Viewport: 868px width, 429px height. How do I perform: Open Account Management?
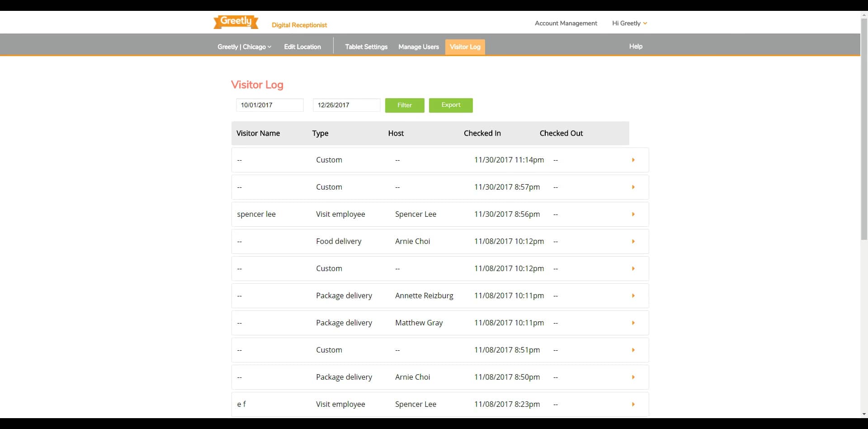pyautogui.click(x=566, y=23)
